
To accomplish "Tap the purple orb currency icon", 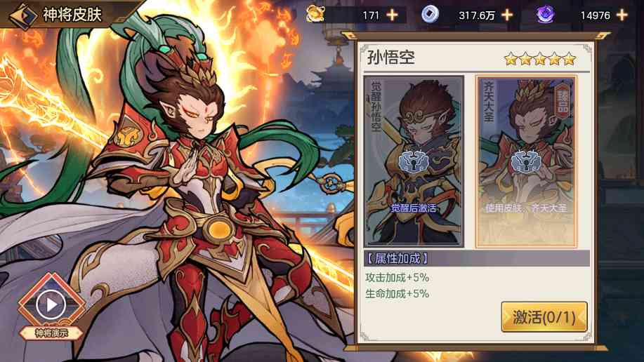I will tap(545, 14).
